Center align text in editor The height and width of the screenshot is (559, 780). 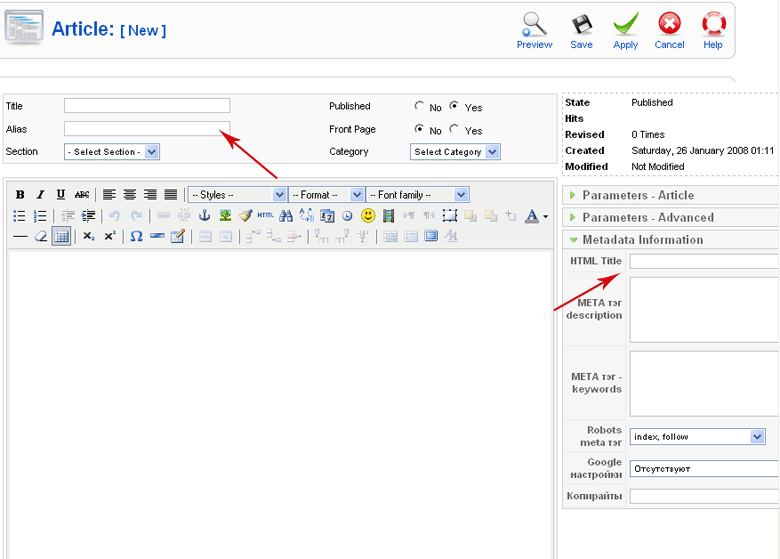pyautogui.click(x=130, y=194)
